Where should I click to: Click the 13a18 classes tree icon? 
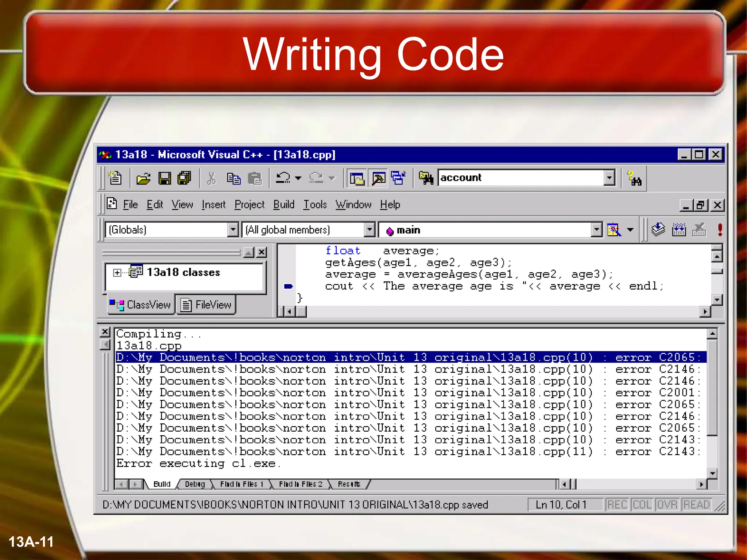(136, 272)
